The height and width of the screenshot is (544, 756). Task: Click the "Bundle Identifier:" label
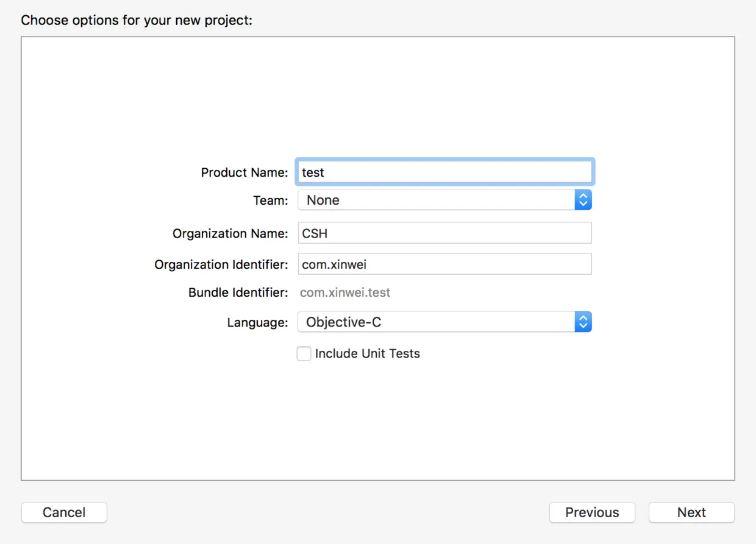click(238, 292)
